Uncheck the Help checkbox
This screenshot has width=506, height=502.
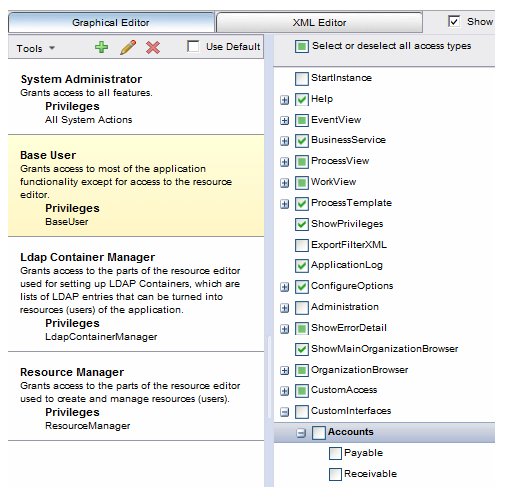click(302, 99)
